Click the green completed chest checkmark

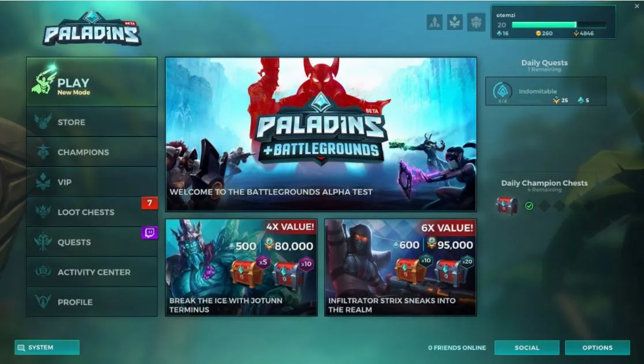point(529,206)
